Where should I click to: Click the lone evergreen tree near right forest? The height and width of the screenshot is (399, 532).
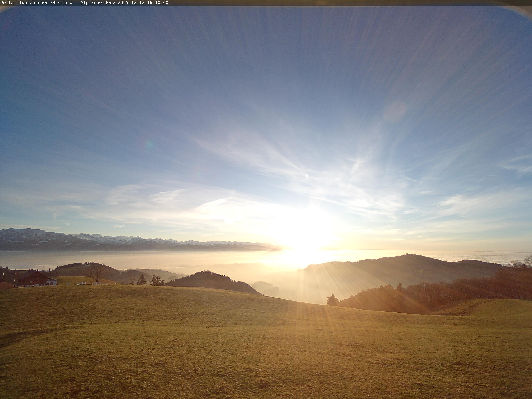(332, 299)
